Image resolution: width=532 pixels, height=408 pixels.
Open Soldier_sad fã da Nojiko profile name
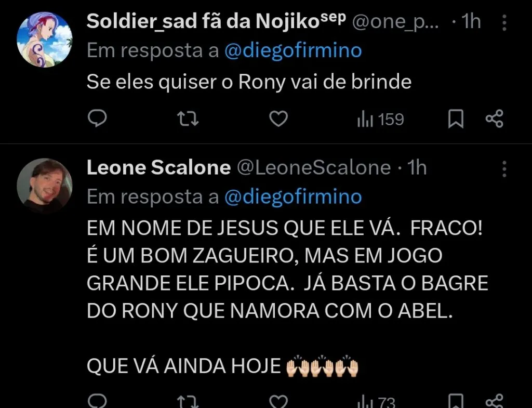tap(207, 22)
